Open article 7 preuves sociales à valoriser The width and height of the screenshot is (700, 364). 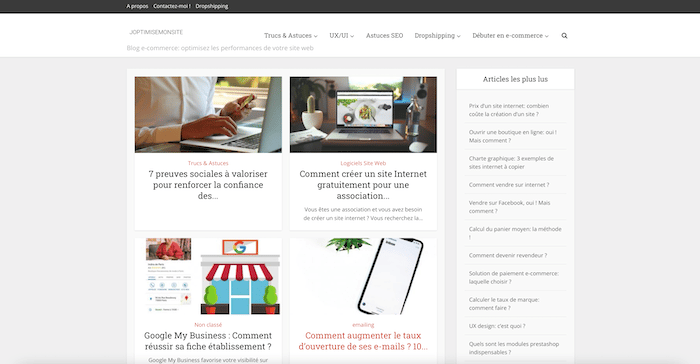coord(208,185)
